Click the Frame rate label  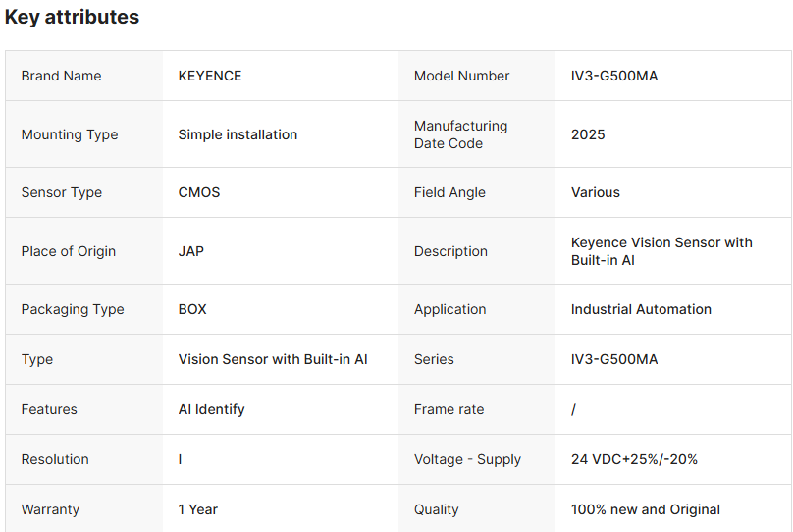pos(449,409)
